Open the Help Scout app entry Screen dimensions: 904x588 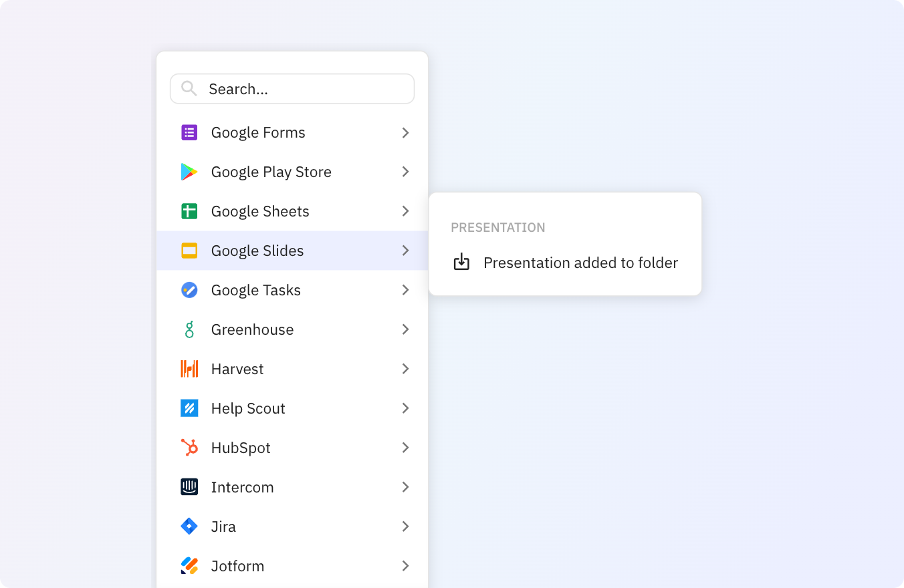[x=292, y=408]
